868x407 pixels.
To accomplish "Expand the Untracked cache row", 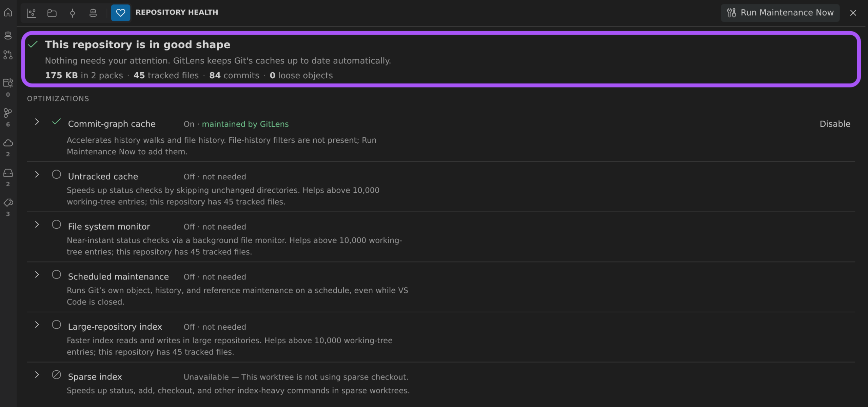I will [x=37, y=174].
